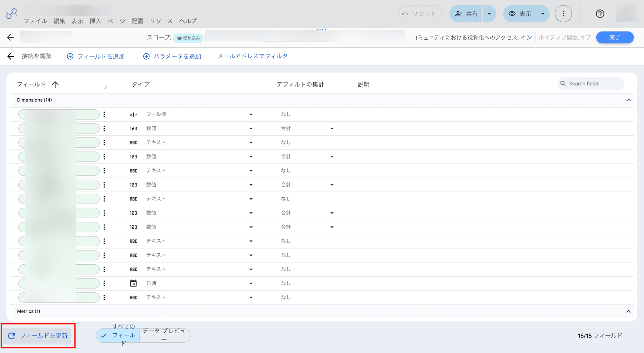
Task: Open the ページ menu
Action: [x=116, y=21]
